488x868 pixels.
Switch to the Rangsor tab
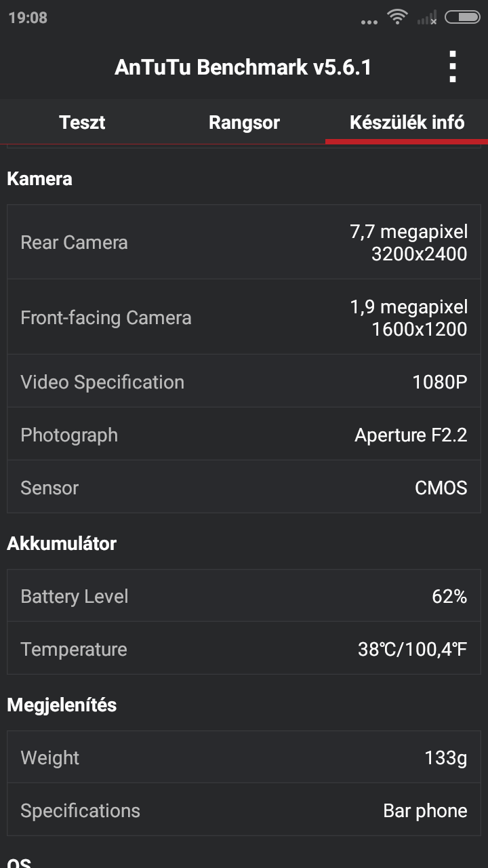pyautogui.click(x=244, y=123)
